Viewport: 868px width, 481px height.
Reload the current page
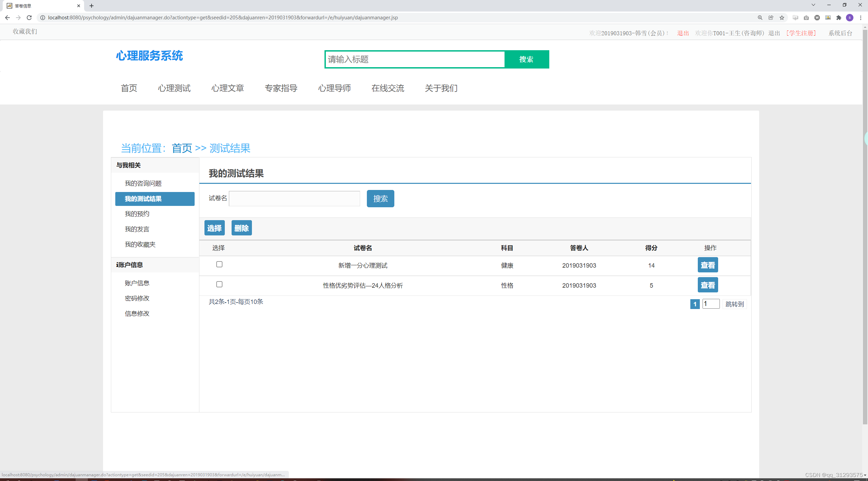point(29,18)
